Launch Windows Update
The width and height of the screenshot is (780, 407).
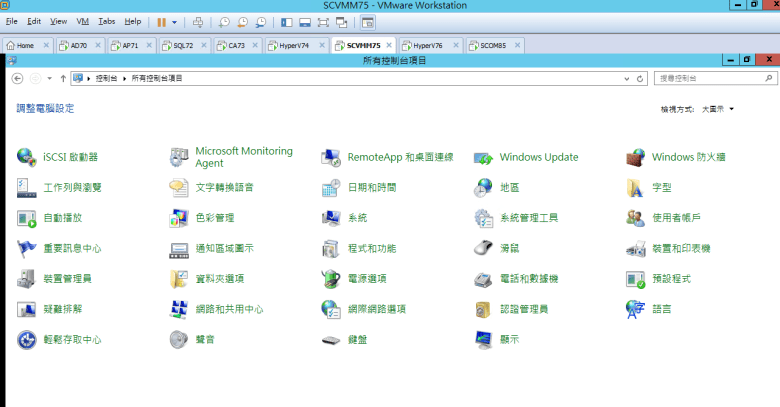pos(538,157)
